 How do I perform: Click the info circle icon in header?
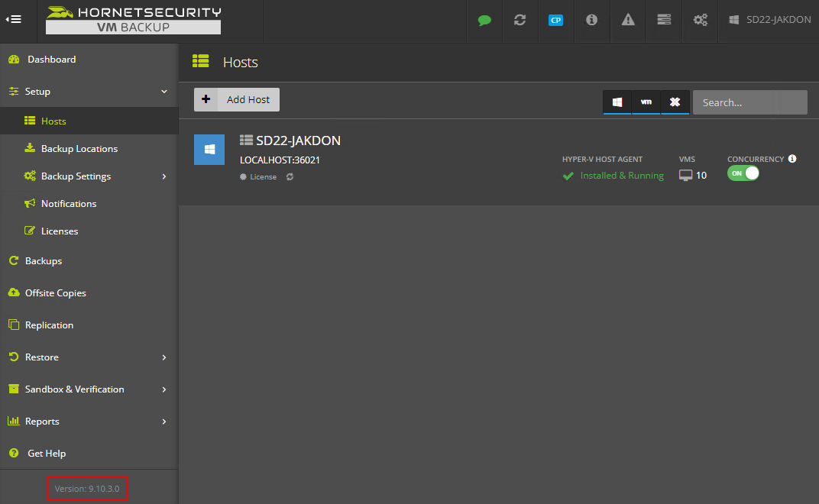tap(591, 20)
